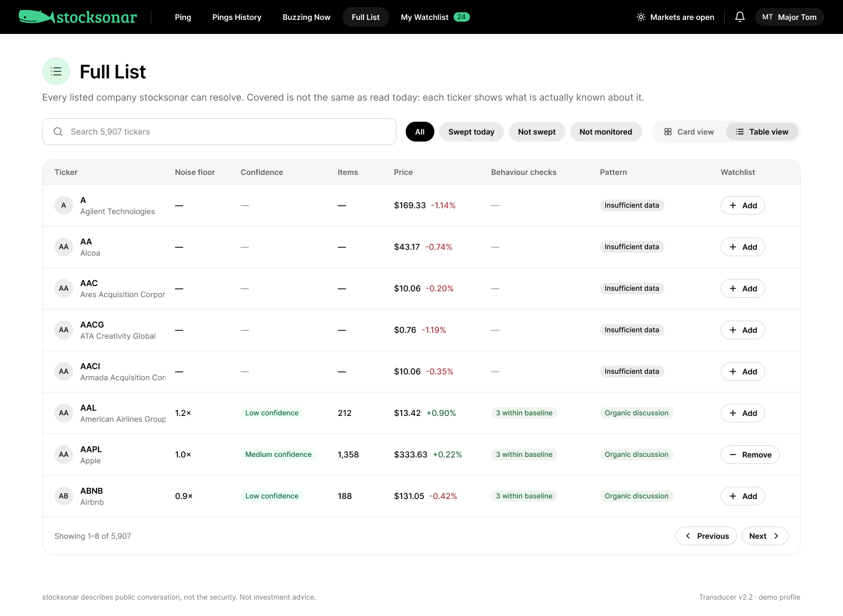843x616 pixels.
Task: Go to Buzzing Now
Action: (307, 17)
